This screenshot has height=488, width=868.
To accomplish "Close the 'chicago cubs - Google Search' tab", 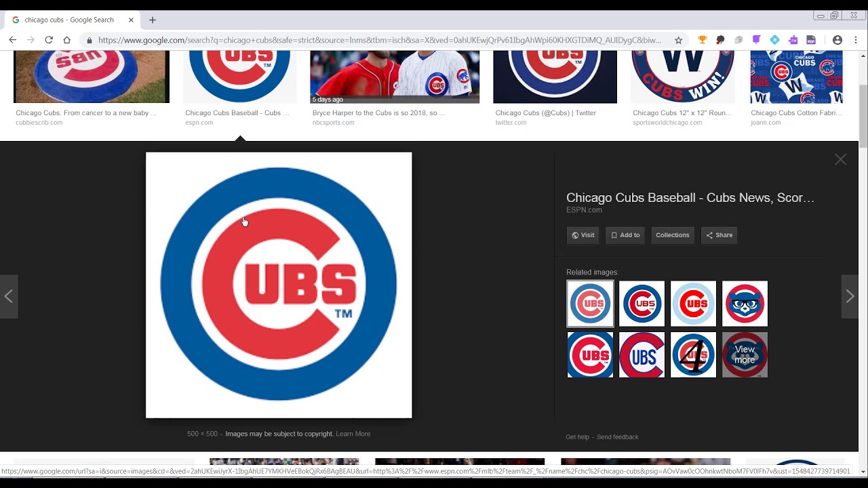I will (131, 20).
